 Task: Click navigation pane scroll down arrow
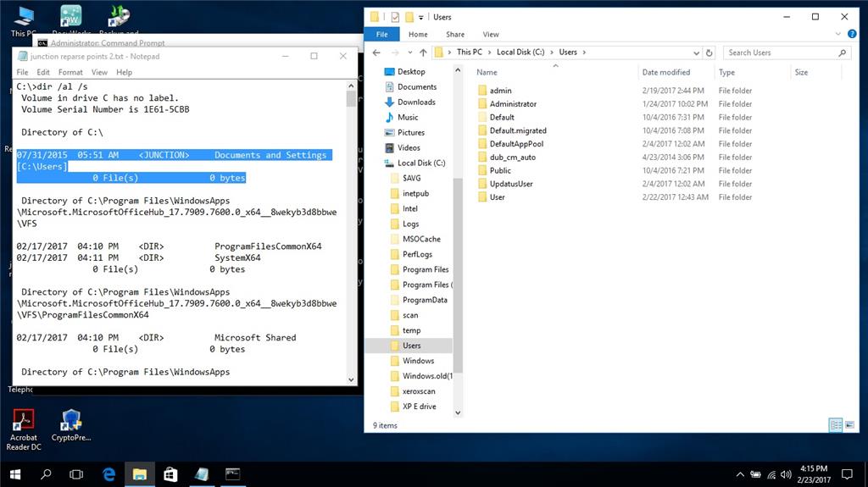tap(458, 412)
